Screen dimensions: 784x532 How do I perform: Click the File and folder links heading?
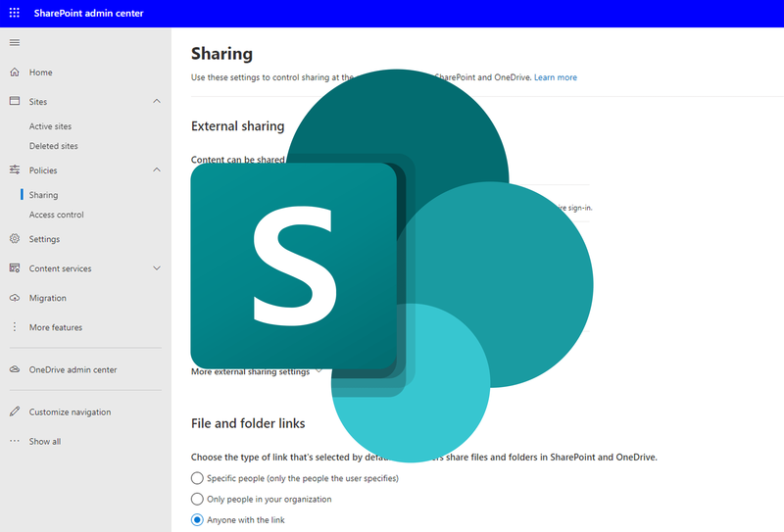(x=248, y=423)
